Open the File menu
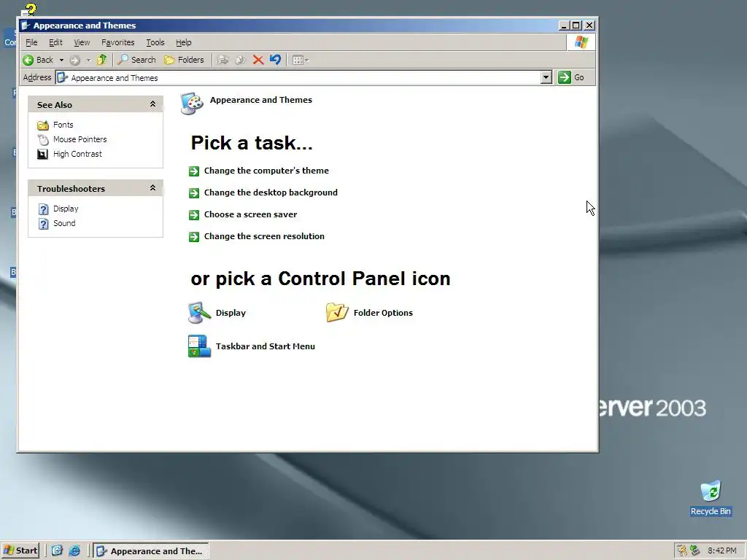The image size is (747, 560). [x=31, y=42]
